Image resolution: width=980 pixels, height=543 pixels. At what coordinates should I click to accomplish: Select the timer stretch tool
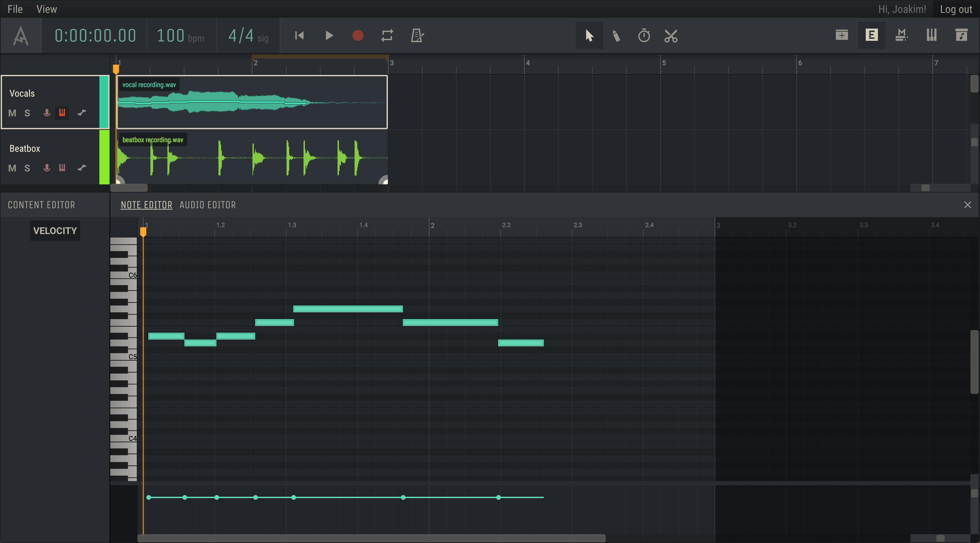click(x=644, y=36)
